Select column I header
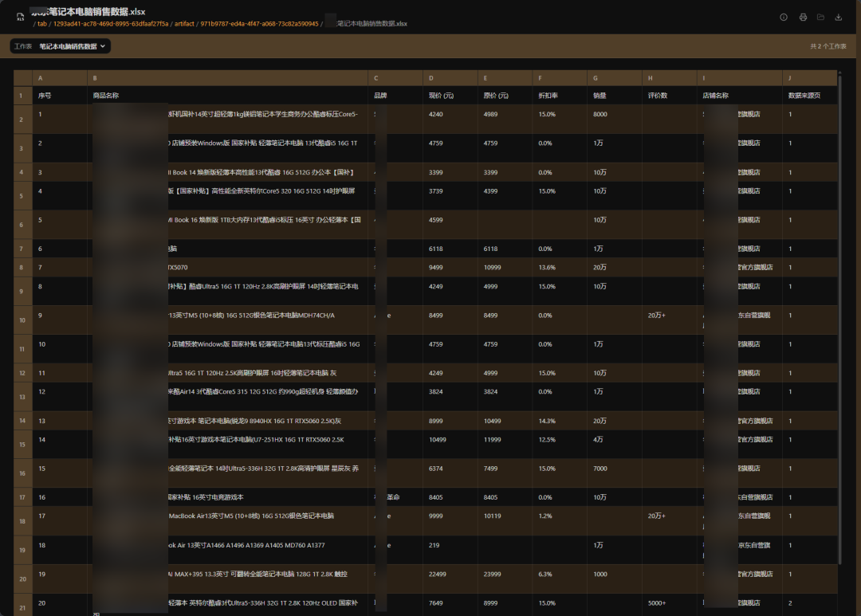This screenshot has width=861, height=616. point(740,78)
